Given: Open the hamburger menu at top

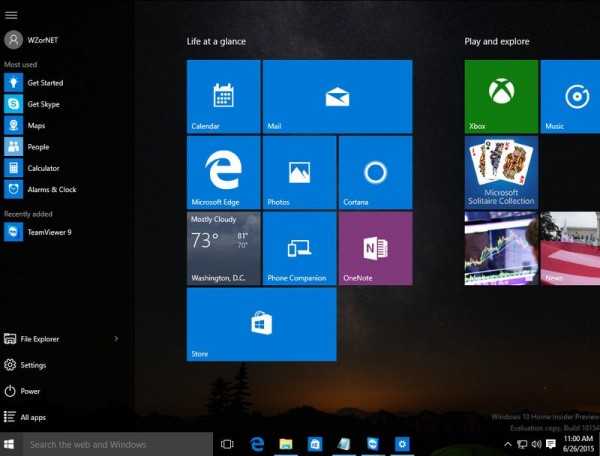Looking at the screenshot, I should click(11, 15).
